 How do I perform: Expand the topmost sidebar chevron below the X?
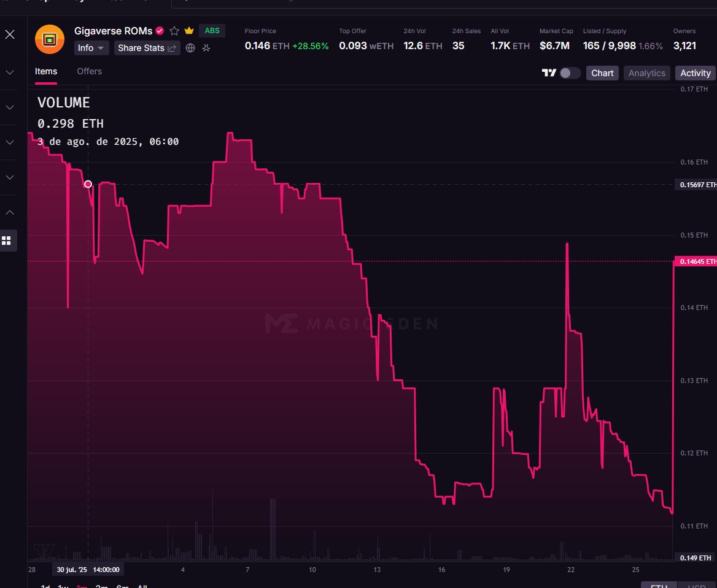(x=10, y=72)
